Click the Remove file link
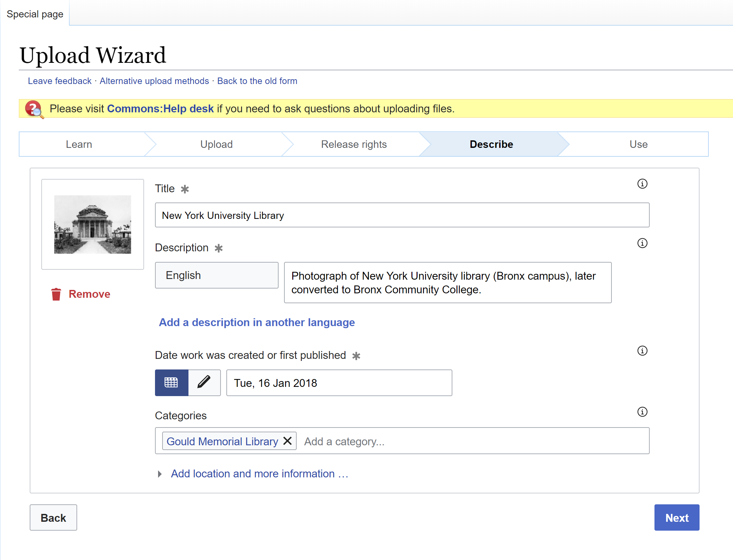This screenshot has width=733, height=560. click(x=81, y=294)
